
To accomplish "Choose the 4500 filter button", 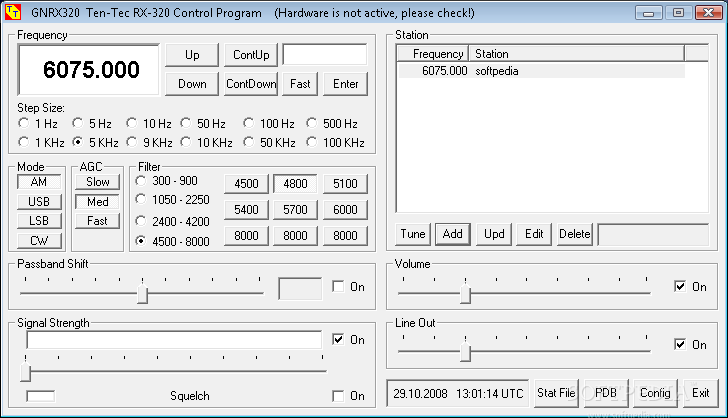I will pyautogui.click(x=246, y=184).
